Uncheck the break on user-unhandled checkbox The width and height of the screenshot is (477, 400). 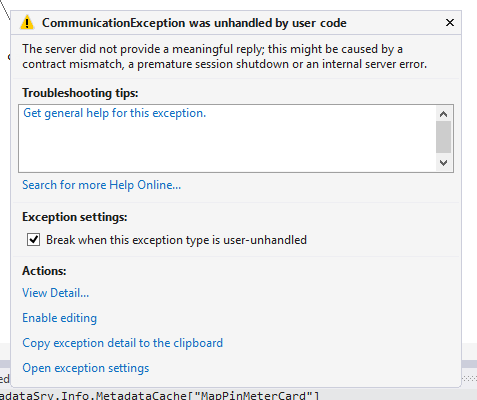click(33, 239)
